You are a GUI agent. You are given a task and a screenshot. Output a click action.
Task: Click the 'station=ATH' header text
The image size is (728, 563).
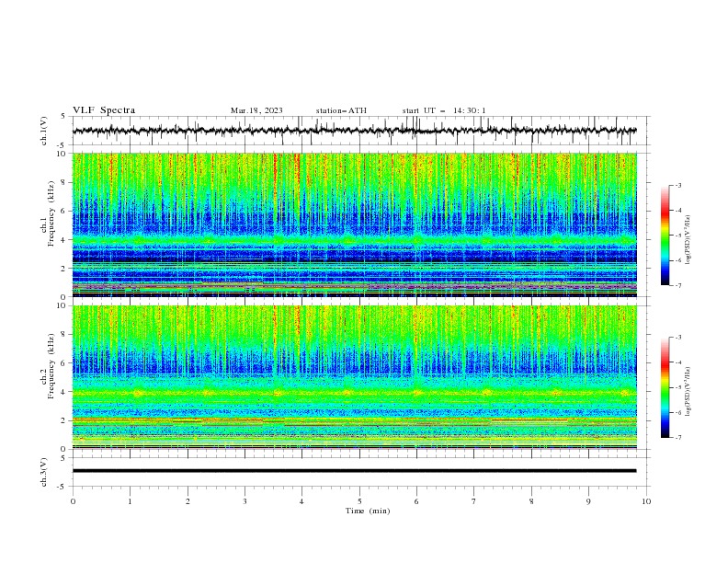341,110
